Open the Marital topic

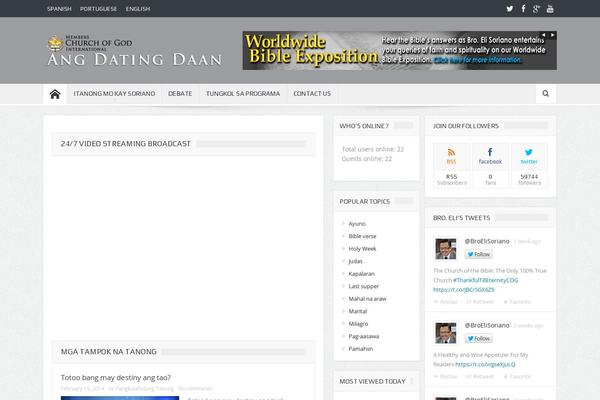point(358,311)
